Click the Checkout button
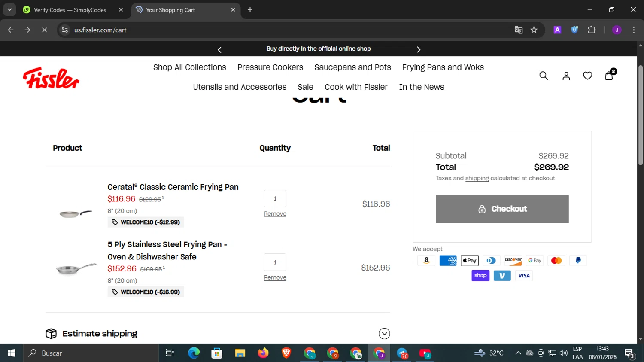Screen dimensions: 644x362 [x=502, y=209]
